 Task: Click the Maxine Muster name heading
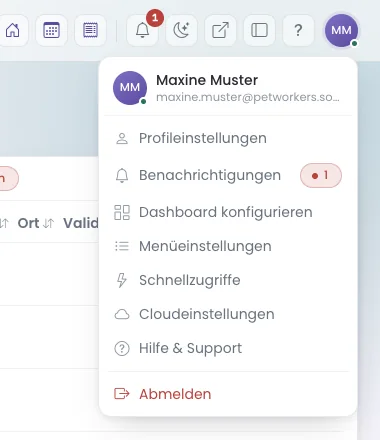click(207, 80)
